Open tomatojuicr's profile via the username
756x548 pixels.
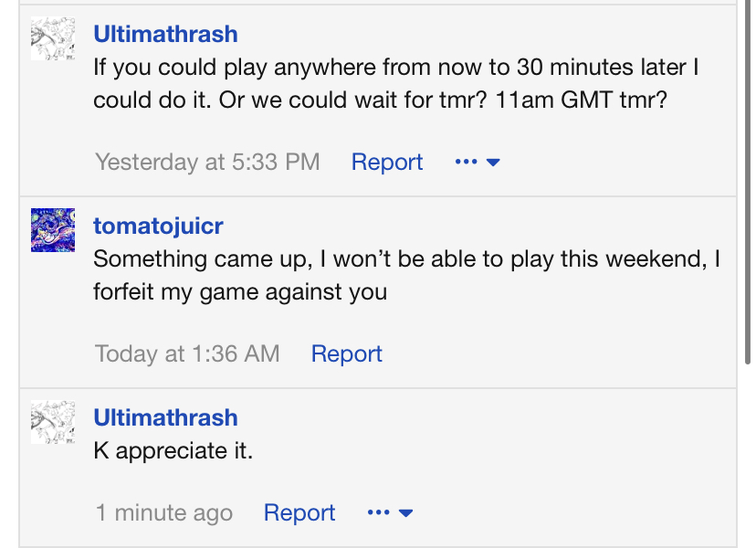coord(158,226)
